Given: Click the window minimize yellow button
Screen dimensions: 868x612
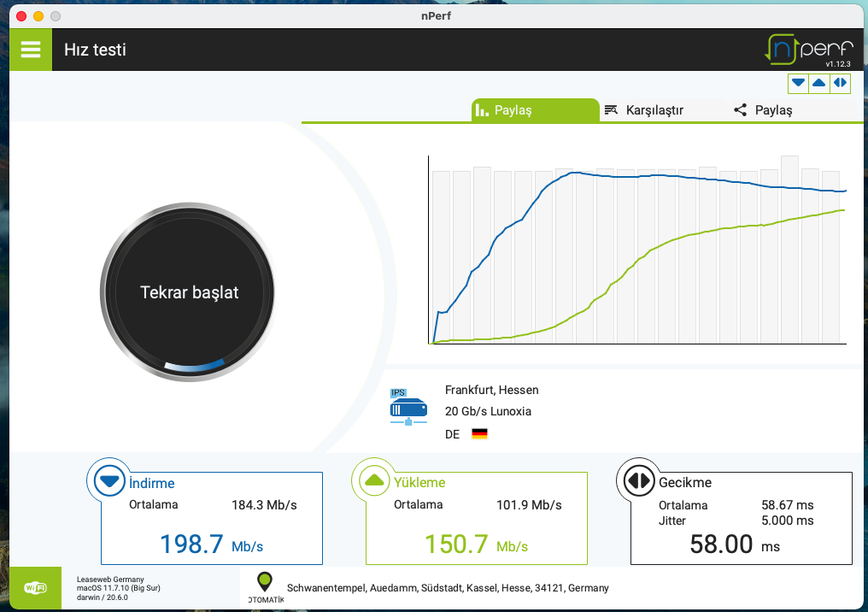Looking at the screenshot, I should coord(38,16).
